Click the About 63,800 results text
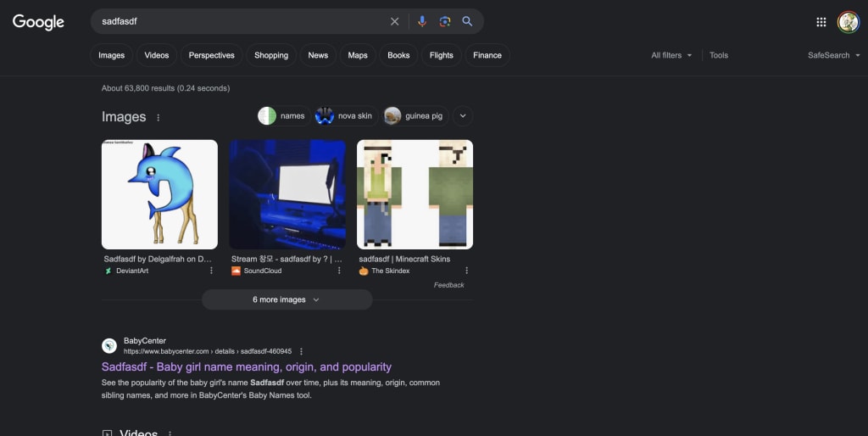Screen dimensions: 868x436 tap(165, 88)
